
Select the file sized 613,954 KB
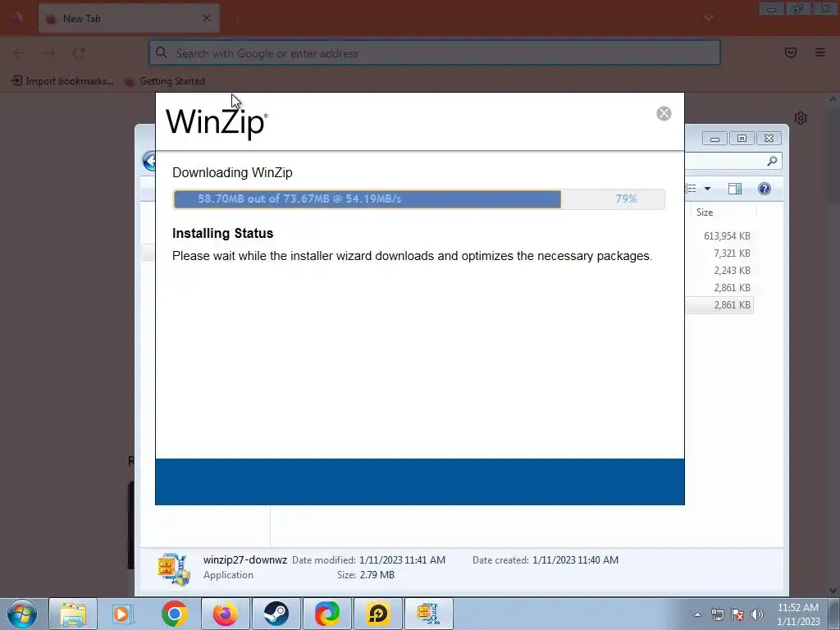pos(727,235)
